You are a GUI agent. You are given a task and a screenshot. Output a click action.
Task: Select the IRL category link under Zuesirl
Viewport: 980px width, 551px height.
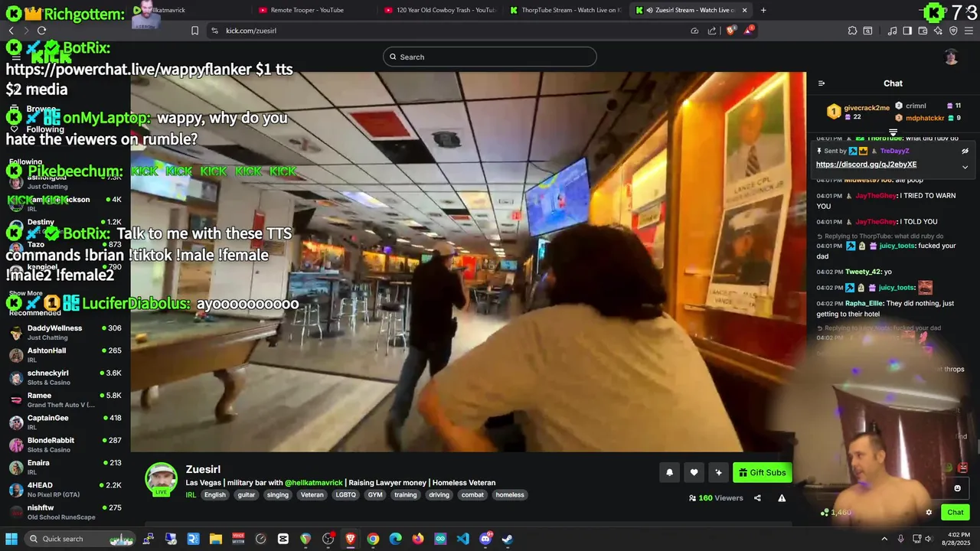click(x=191, y=495)
